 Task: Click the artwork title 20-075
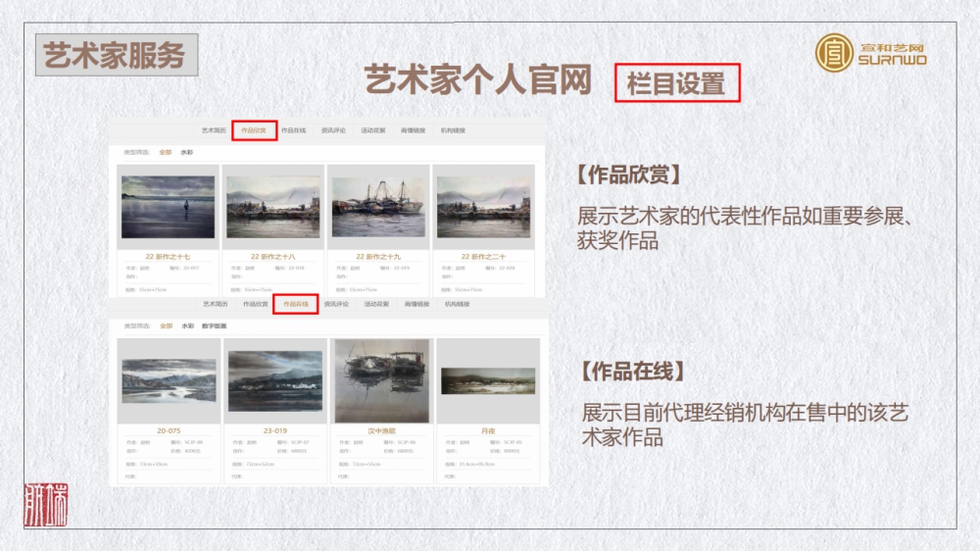pos(169,431)
